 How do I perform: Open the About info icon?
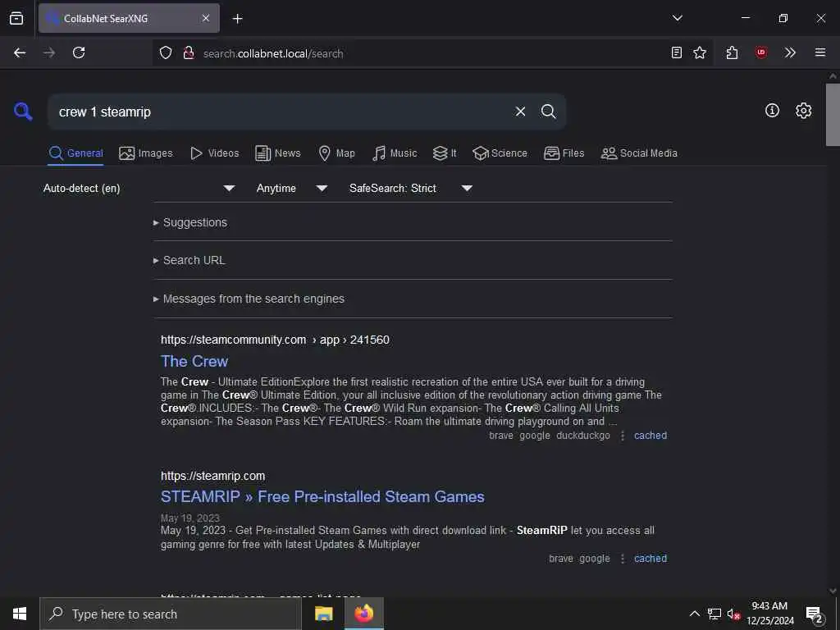point(772,111)
